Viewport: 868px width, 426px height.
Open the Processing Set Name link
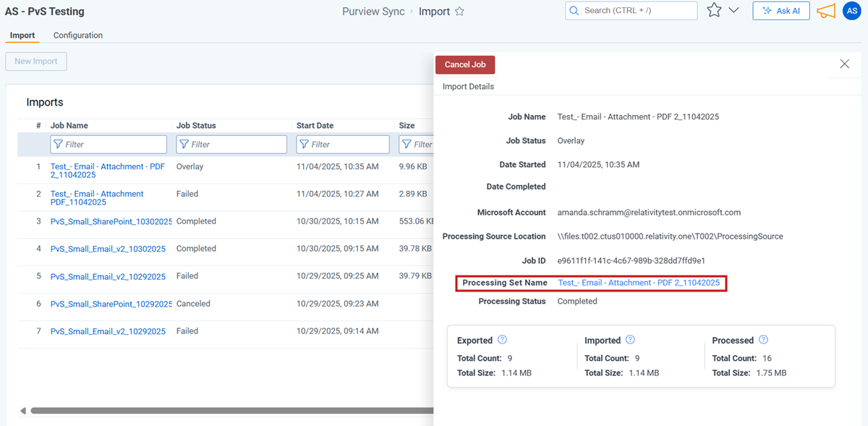pyautogui.click(x=639, y=283)
